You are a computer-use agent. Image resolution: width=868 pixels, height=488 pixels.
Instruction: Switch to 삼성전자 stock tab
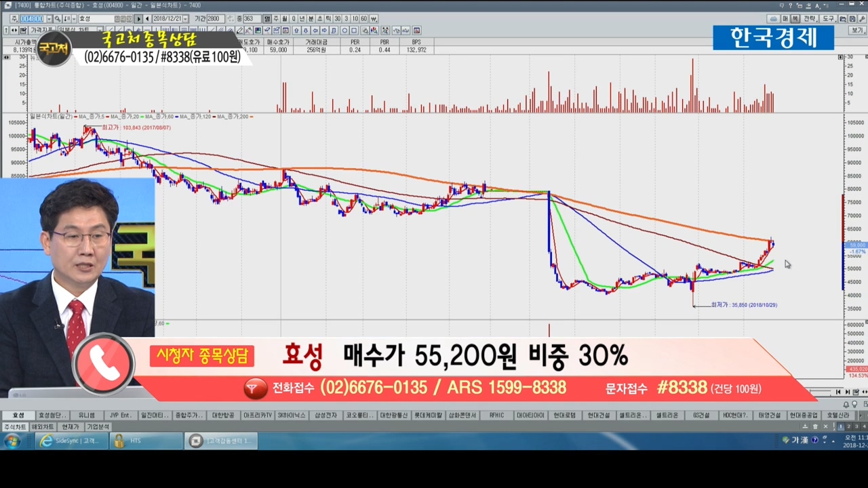[325, 415]
